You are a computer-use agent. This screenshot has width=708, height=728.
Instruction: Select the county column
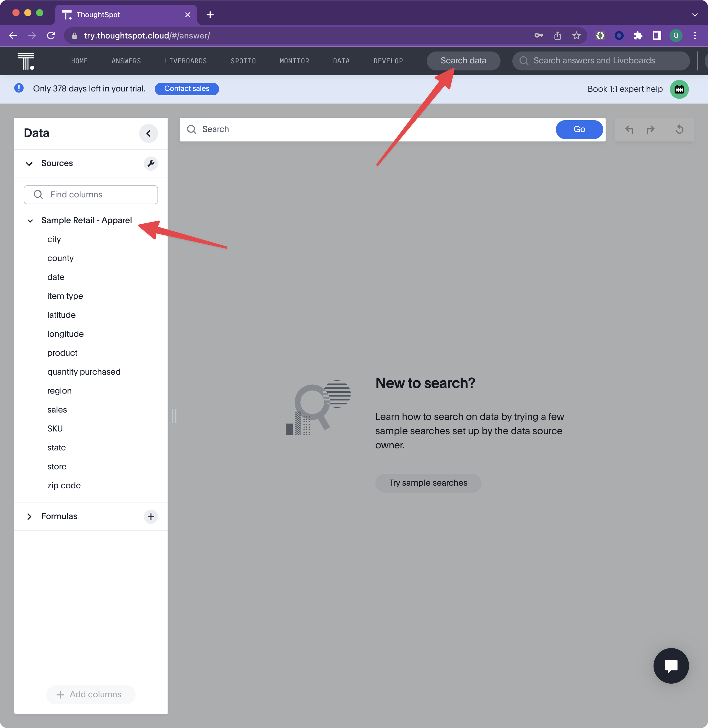tap(60, 258)
